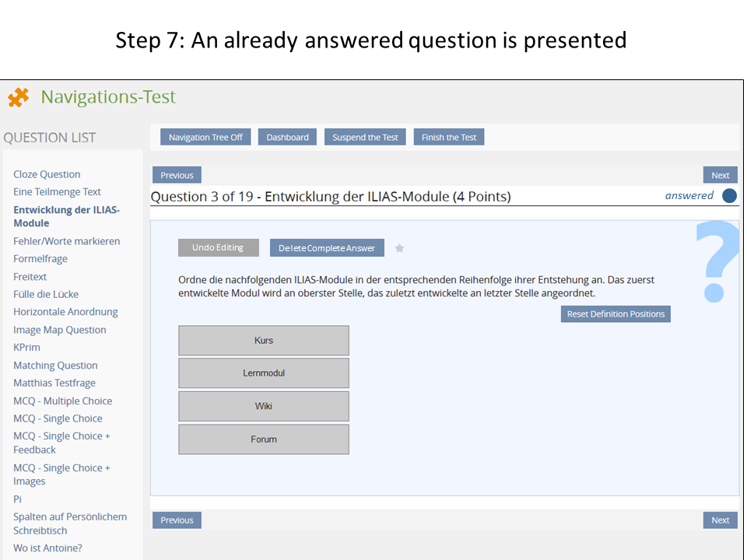Screen dimensions: 747x560
Task: Open Image Map Question in list
Action: (x=59, y=330)
